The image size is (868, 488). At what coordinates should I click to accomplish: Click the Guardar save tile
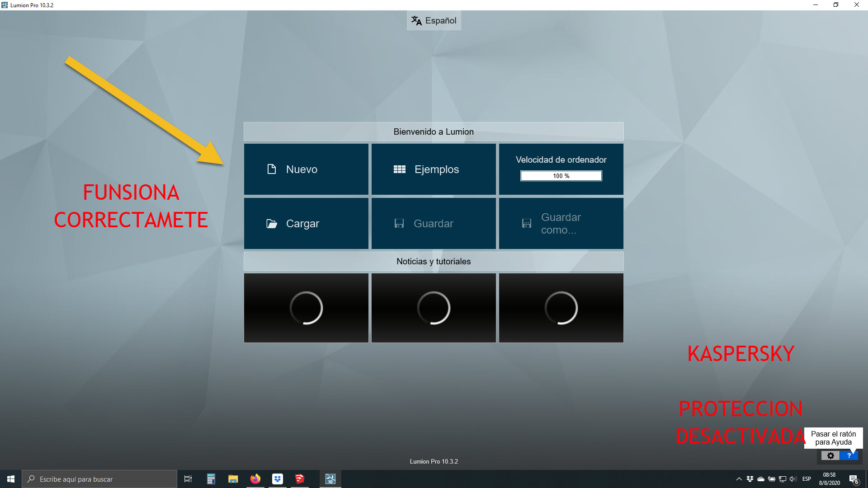[x=434, y=223]
